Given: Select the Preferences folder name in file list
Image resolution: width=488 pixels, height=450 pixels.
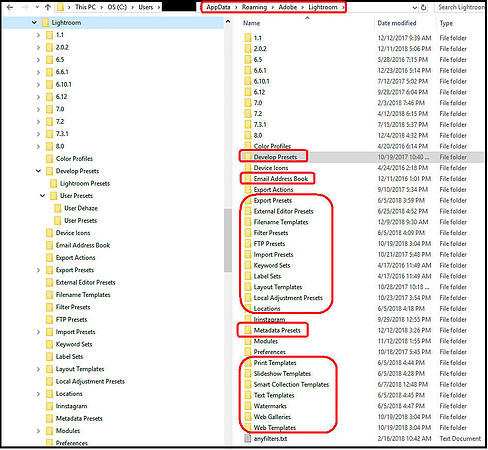Looking at the screenshot, I should click(270, 352).
